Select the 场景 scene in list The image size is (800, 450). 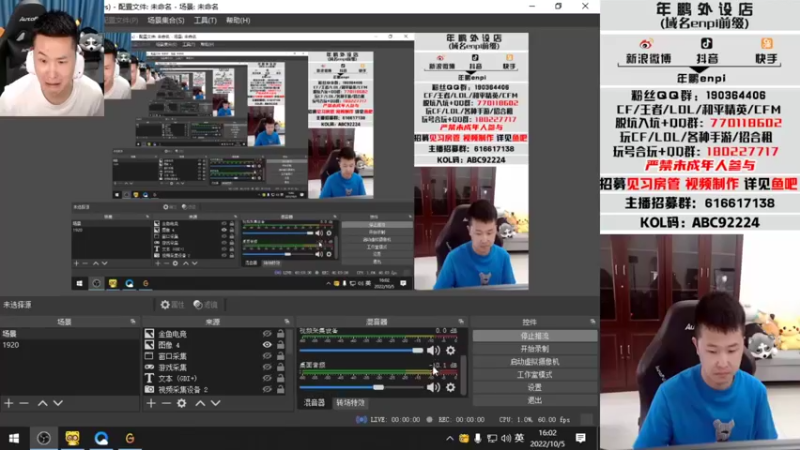70,334
